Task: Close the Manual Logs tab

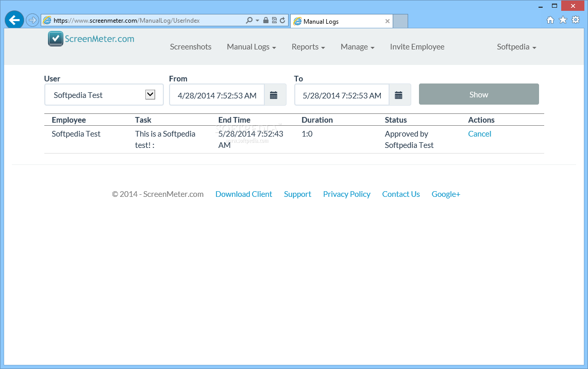Action: click(x=388, y=21)
